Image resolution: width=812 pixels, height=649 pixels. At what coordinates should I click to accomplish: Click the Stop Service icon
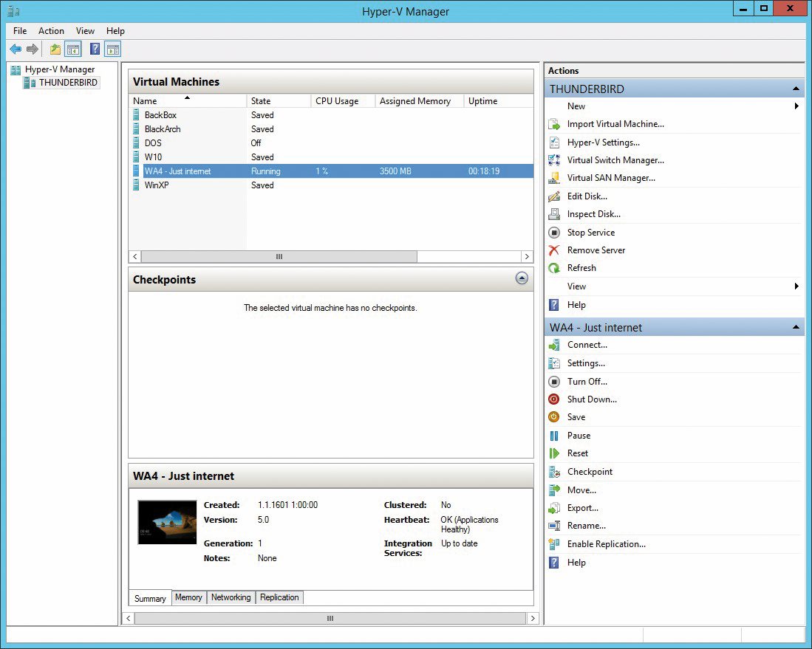click(x=554, y=233)
